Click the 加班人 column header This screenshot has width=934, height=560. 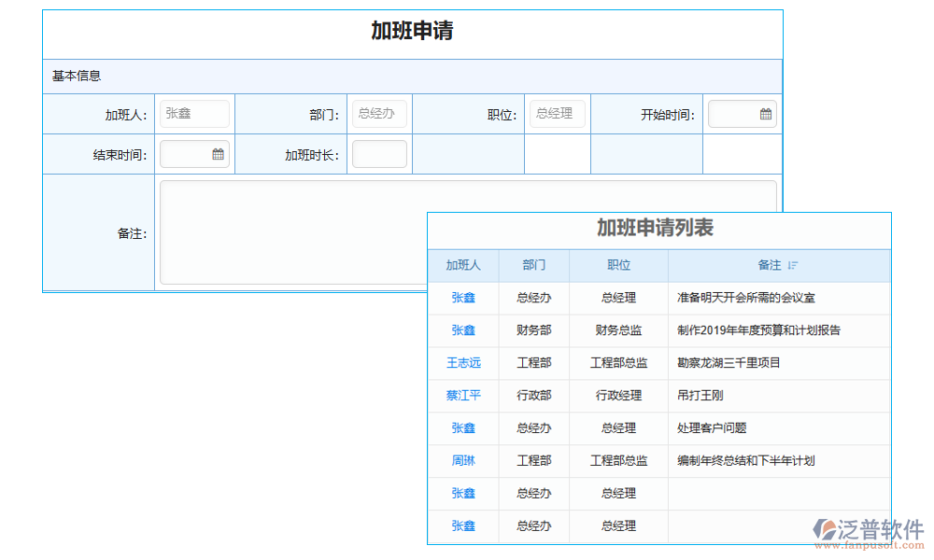(463, 265)
